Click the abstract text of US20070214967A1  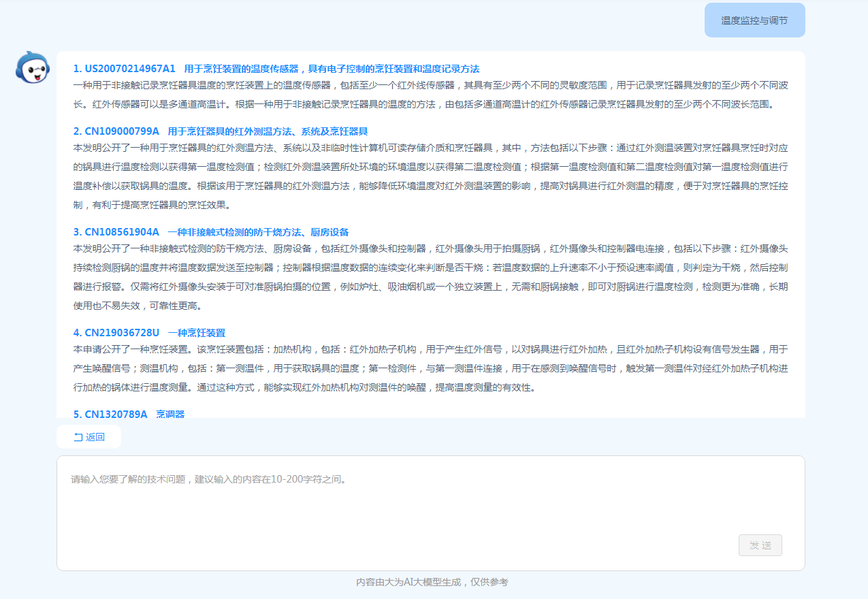click(430, 95)
